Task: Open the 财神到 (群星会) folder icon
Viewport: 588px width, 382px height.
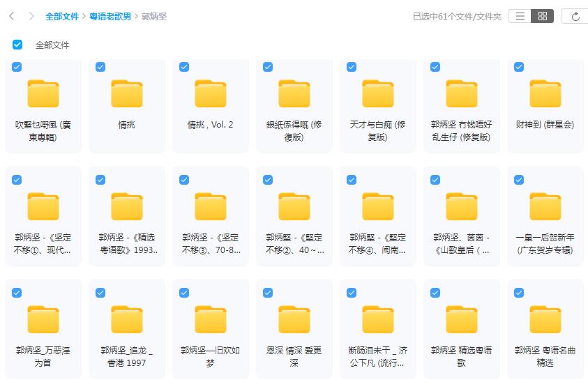Action: (545, 93)
